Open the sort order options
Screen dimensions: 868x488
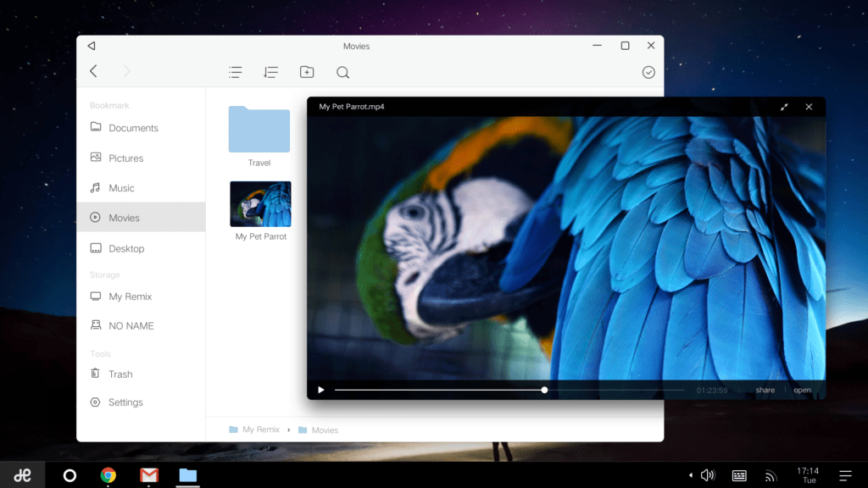point(270,73)
